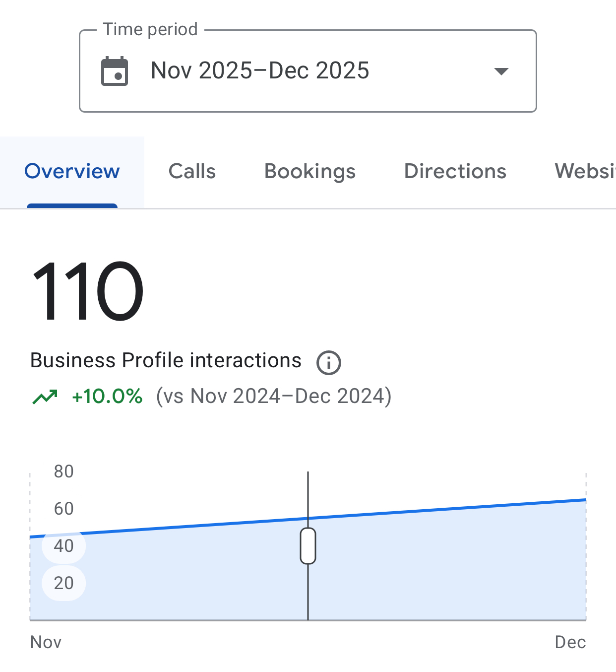Click the 20 y-axis label bubble
The image size is (616, 672).
(63, 583)
